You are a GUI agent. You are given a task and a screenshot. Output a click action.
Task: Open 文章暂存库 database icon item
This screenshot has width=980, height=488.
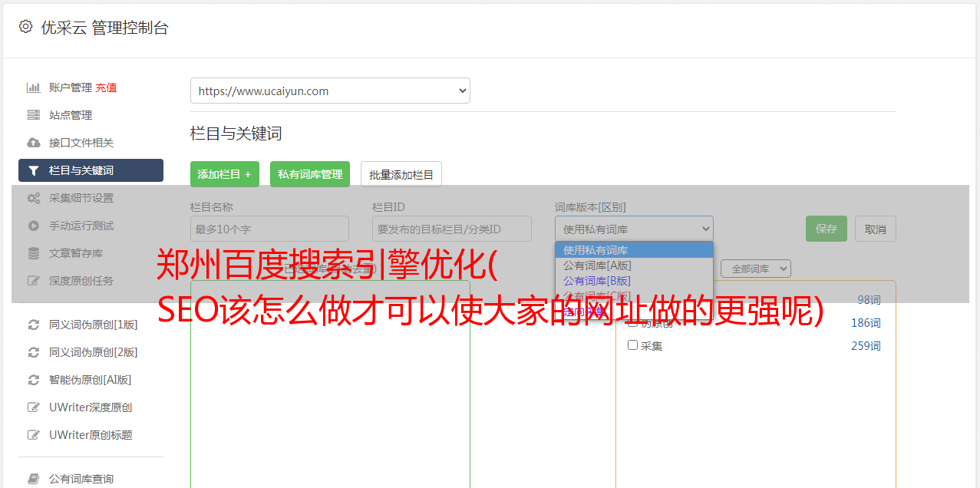(33, 253)
